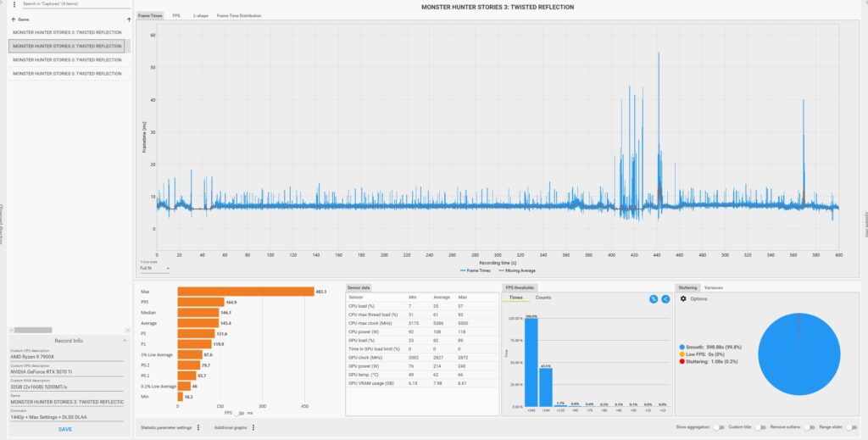Open the Observed directory side panel

click(x=2, y=225)
